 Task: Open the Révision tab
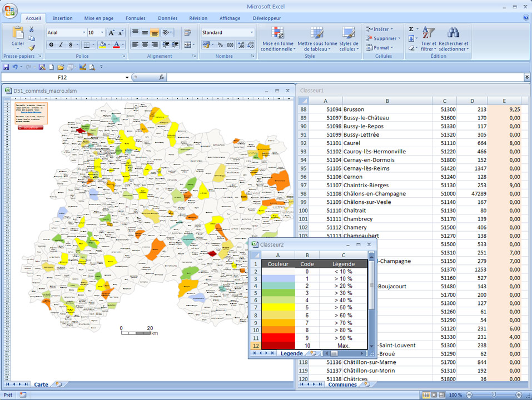(198, 18)
